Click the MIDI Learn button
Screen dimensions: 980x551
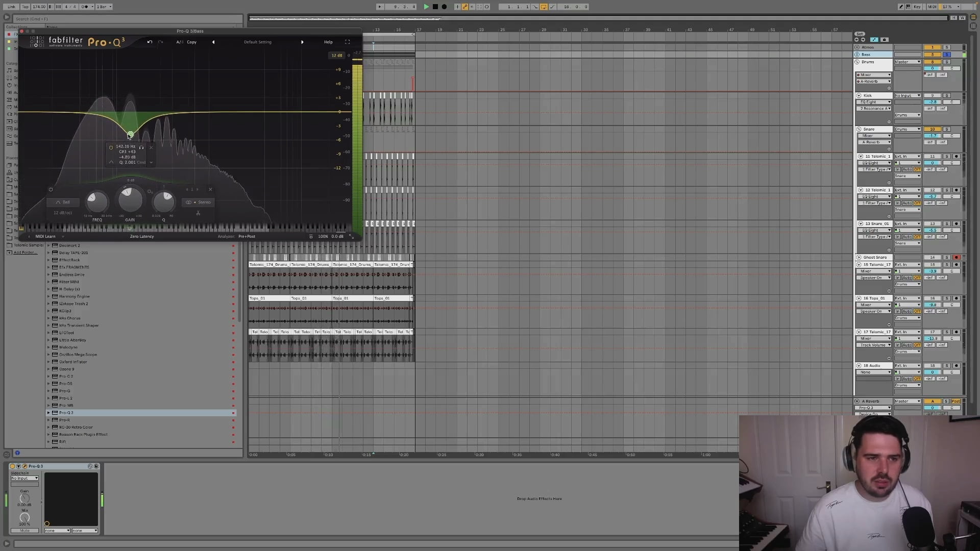tap(45, 236)
